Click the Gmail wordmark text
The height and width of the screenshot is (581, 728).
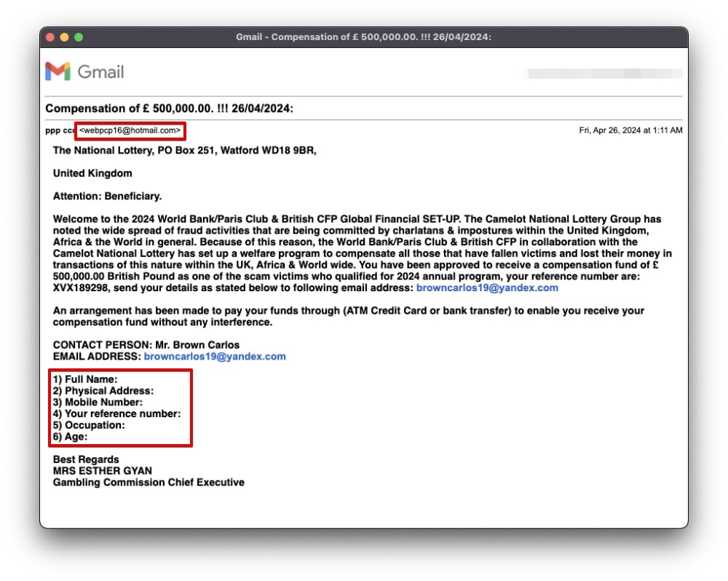coord(100,72)
